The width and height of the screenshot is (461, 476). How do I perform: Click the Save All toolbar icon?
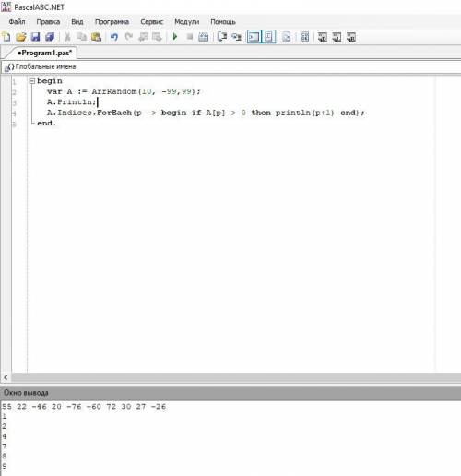click(x=50, y=37)
